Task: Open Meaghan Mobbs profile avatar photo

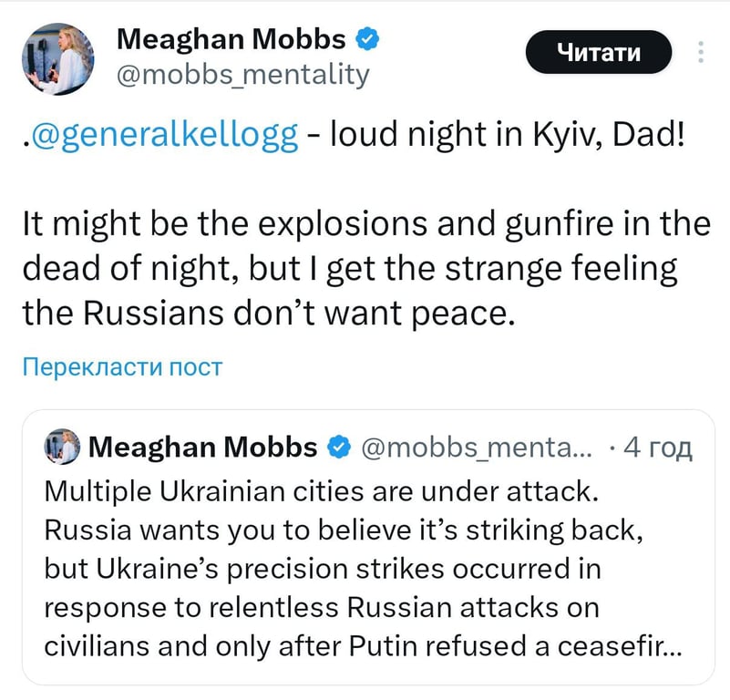Action: click(x=58, y=58)
